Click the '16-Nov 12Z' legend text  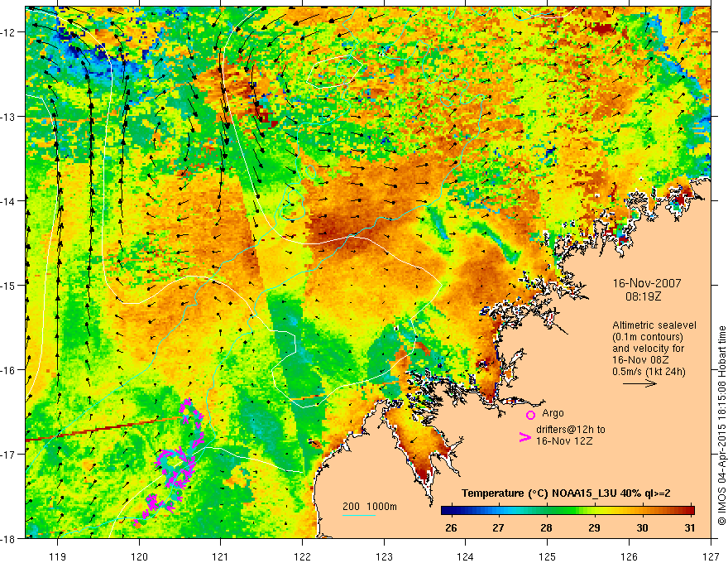tap(564, 440)
